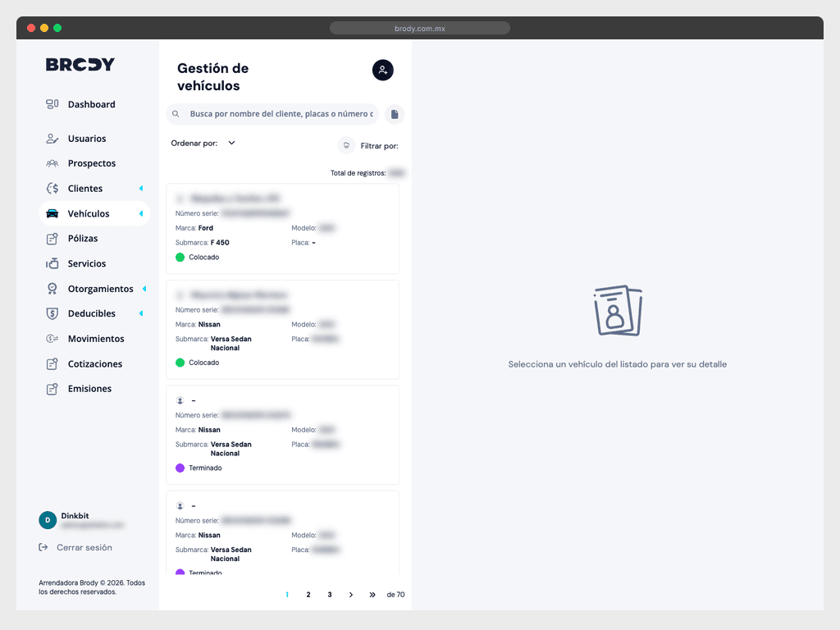Screen dimensions: 840x630
Task: Click the Dashboard sidebar icon
Action: 52,104
